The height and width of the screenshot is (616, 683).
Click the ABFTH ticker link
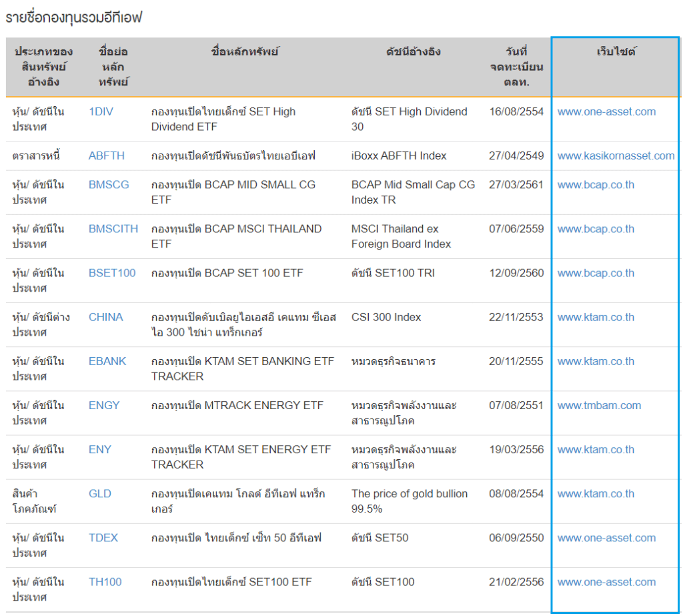pos(107,156)
